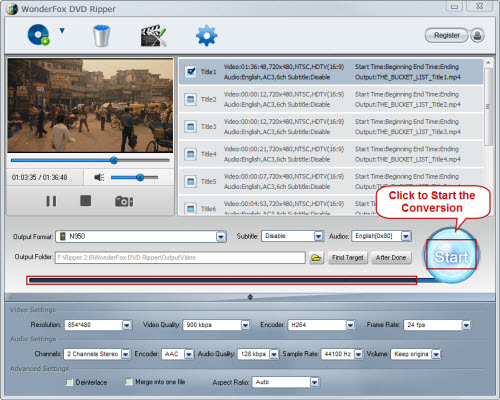Select Title1 output THE_BUCKET_LIST_Title1.mp4 text
This screenshot has height=400, width=500.
(407, 77)
